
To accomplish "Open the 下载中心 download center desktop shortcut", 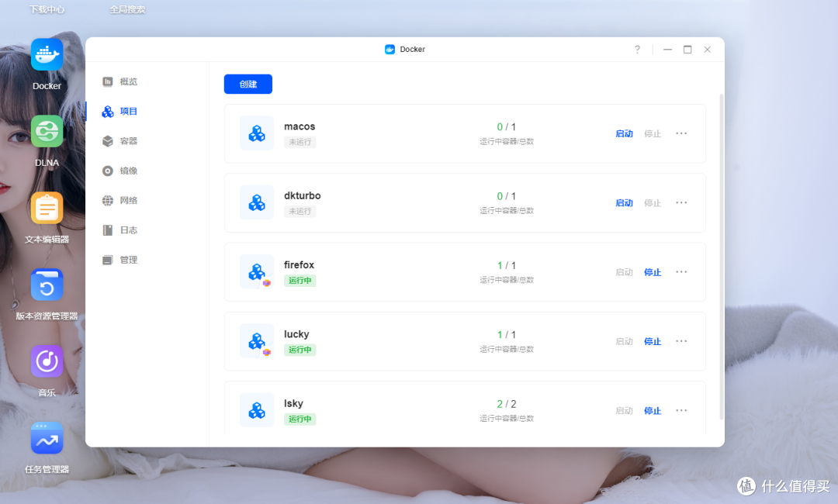I will tap(47, 9).
